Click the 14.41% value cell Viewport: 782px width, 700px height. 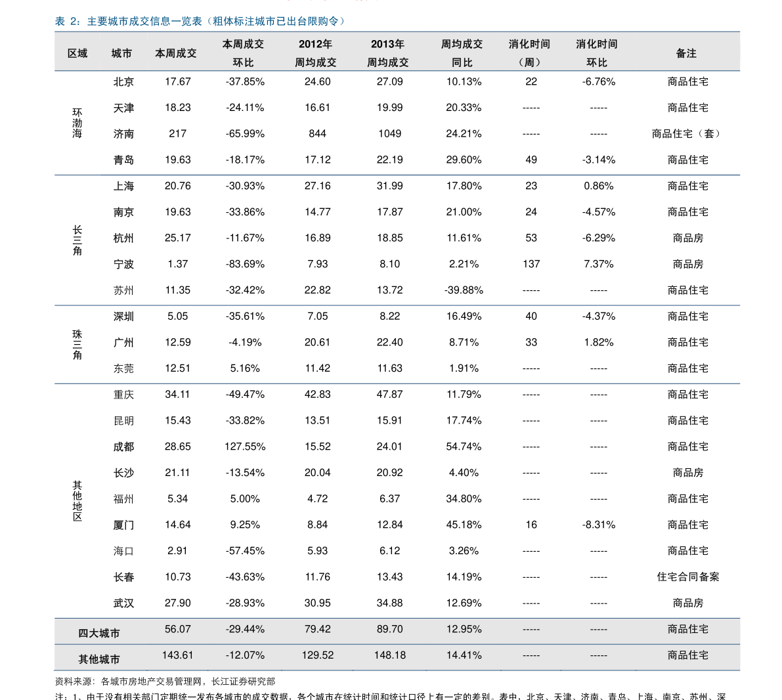tap(464, 655)
